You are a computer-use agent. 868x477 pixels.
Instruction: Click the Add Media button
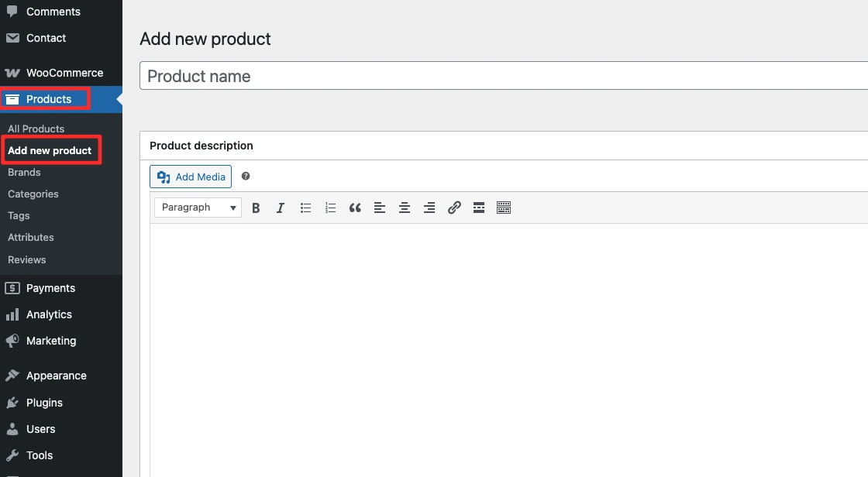[x=190, y=177]
